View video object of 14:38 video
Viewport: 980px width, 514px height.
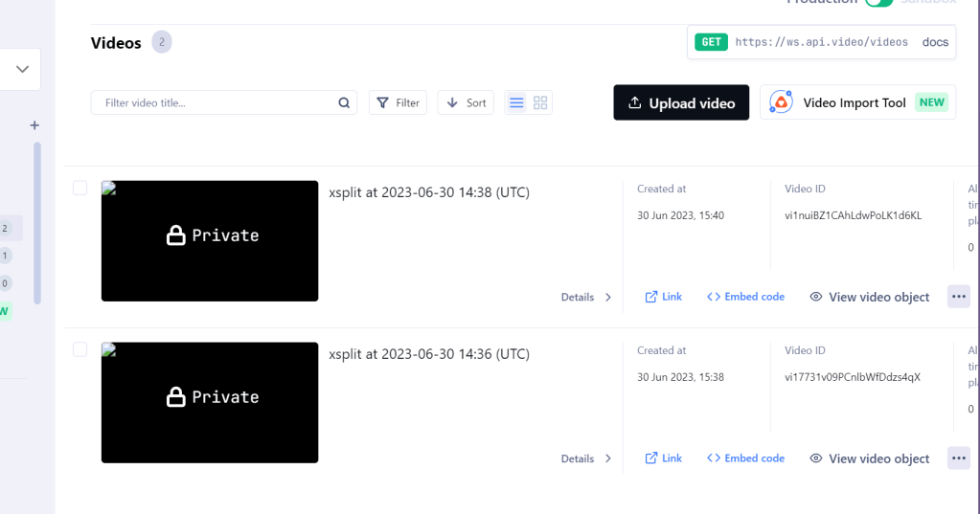(x=870, y=298)
